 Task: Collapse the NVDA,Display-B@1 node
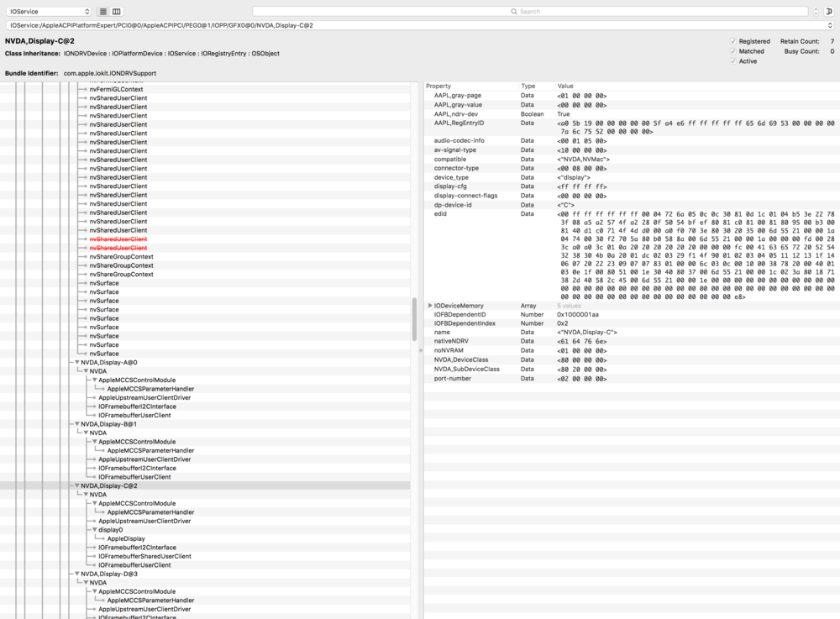click(x=76, y=424)
